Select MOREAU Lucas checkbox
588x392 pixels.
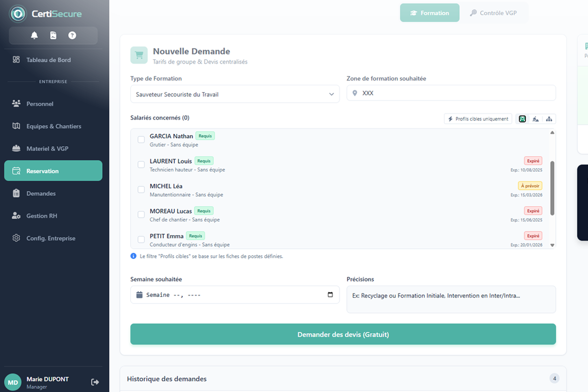coord(141,215)
